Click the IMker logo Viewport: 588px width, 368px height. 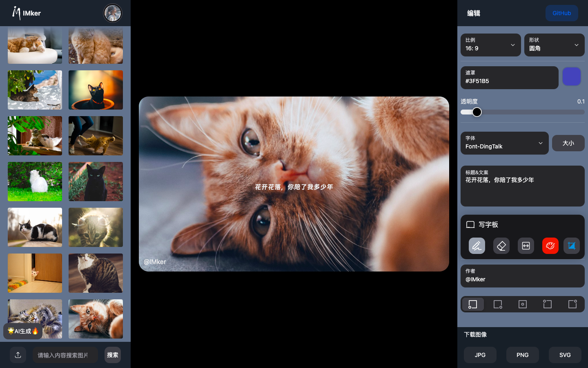point(27,13)
